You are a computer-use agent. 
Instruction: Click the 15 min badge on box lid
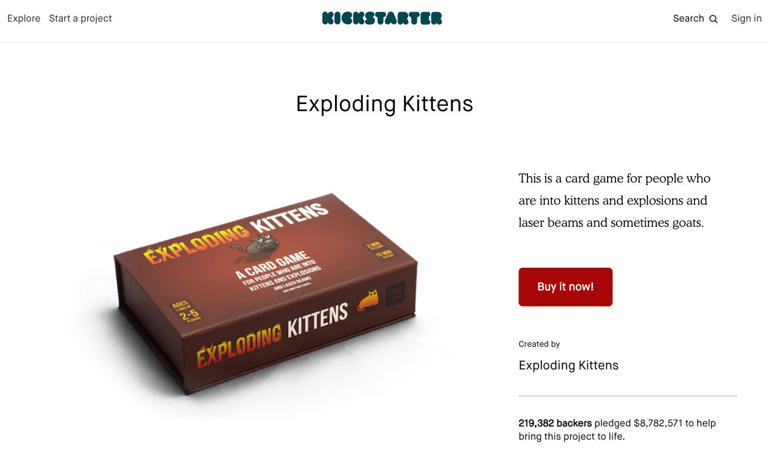tap(384, 255)
